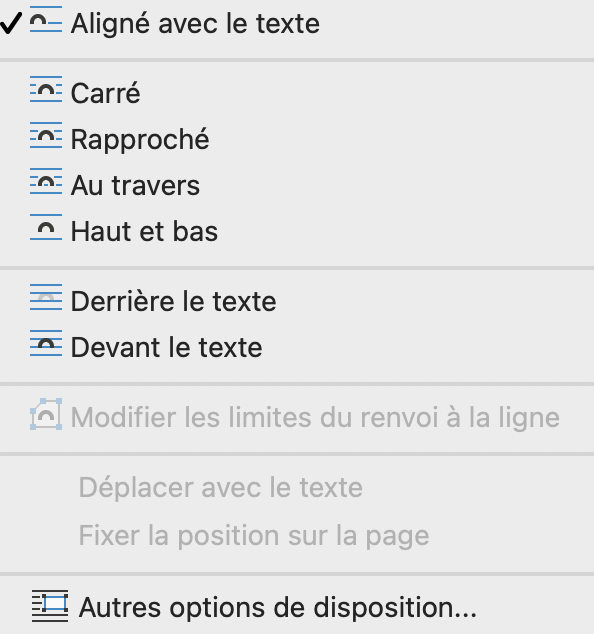
Task: Click the 'Devant le texte' icon
Action: coord(46,343)
